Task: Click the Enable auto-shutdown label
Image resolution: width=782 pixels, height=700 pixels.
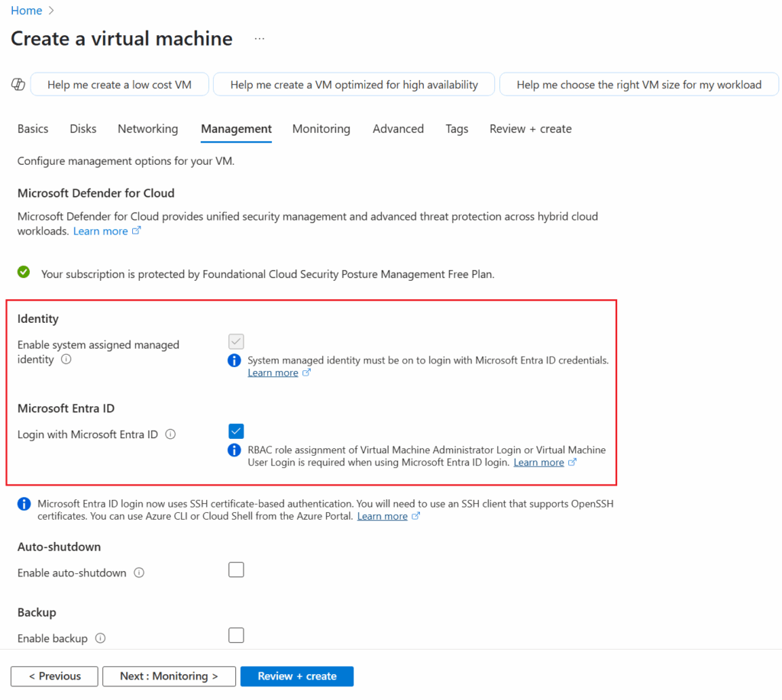Action: tap(72, 573)
